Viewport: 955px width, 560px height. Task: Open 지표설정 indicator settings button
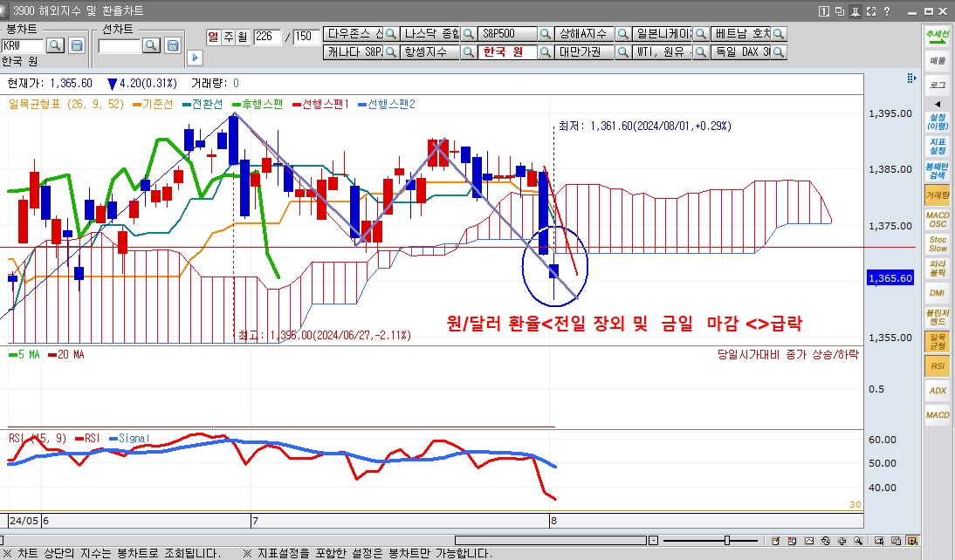click(x=938, y=146)
